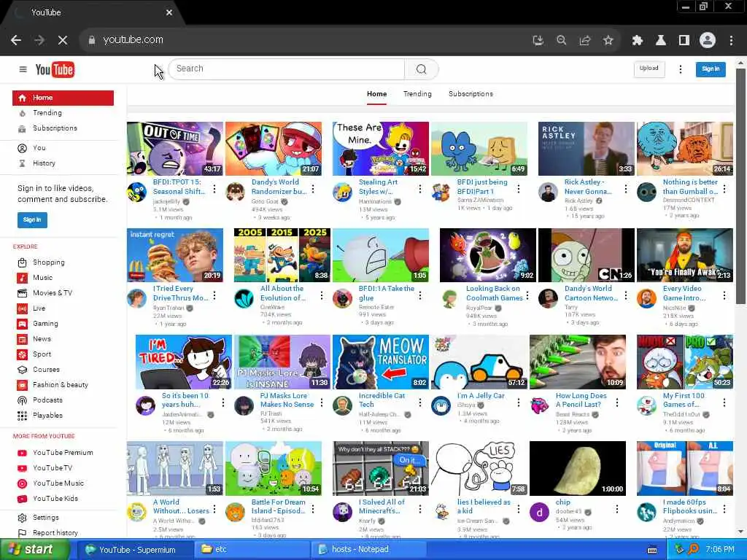Open Settings in the sidebar

(63, 517)
